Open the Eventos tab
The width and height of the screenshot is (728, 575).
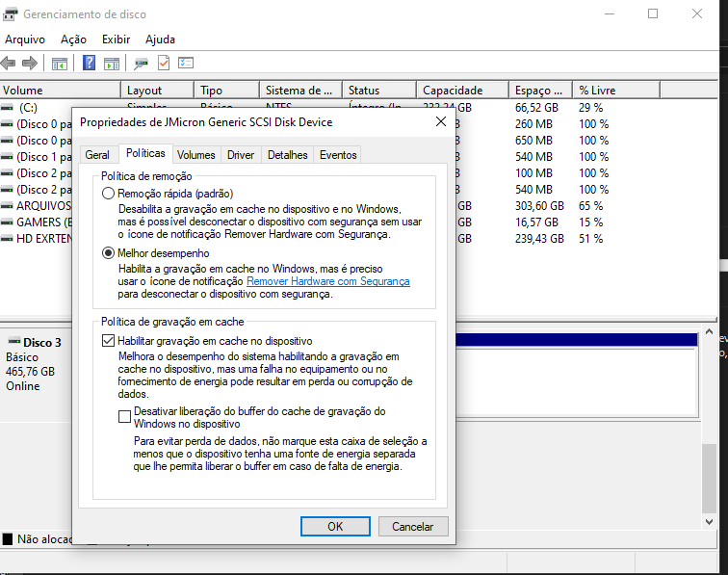click(x=338, y=155)
